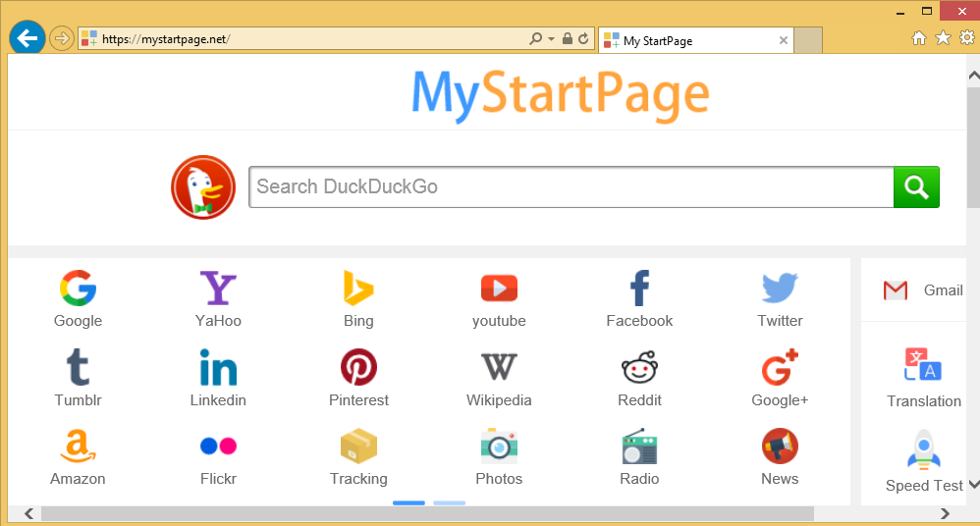Type in the Search DuckDuckGo field
Viewport: 980px width, 526px height.
[x=570, y=186]
